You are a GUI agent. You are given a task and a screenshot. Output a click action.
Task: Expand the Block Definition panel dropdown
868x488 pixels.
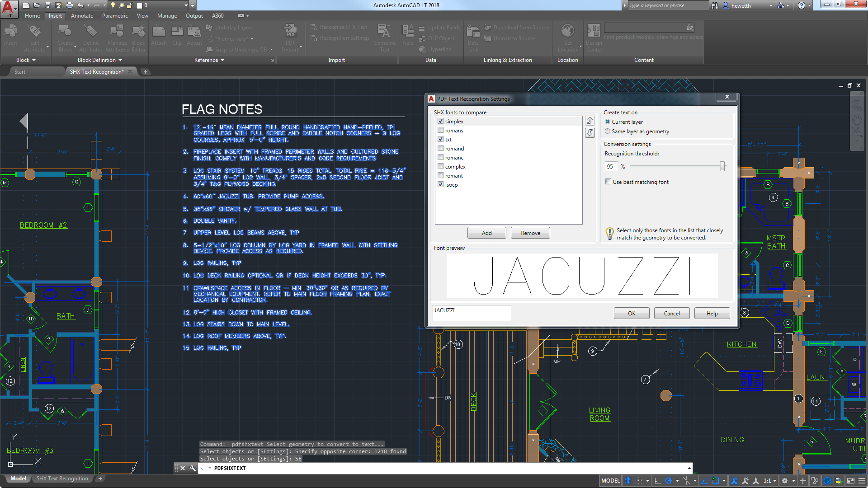click(120, 60)
